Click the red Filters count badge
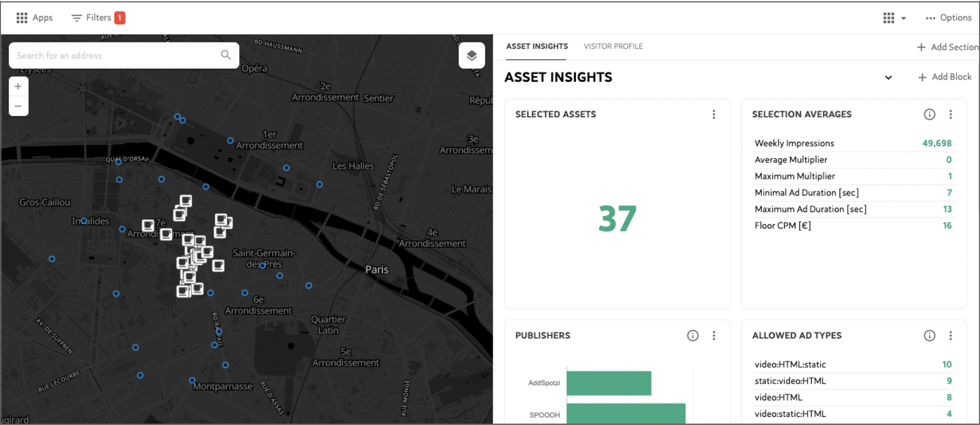The width and height of the screenshot is (980, 425). pyautogui.click(x=120, y=18)
